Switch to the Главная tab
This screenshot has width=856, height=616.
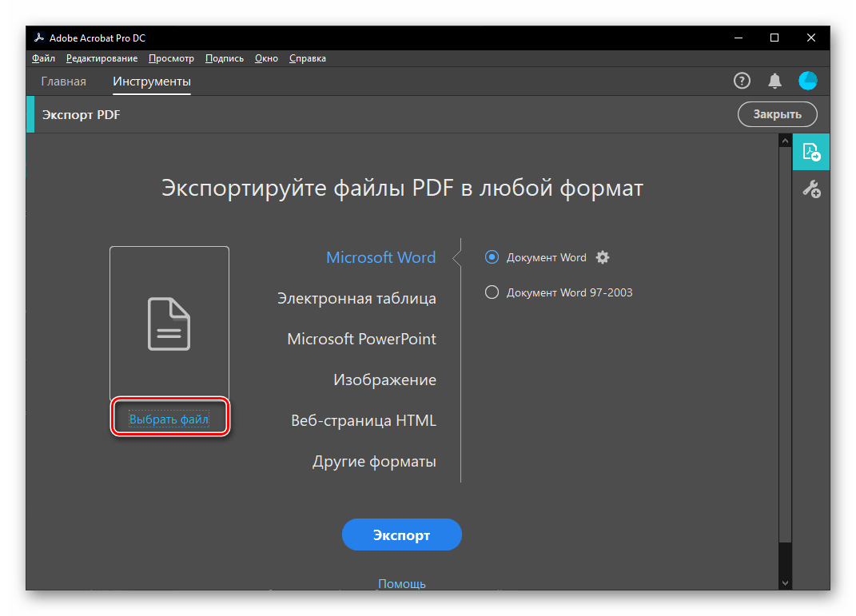[x=63, y=81]
